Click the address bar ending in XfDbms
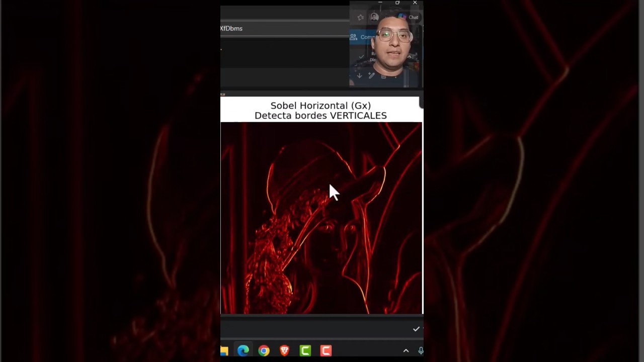644x362 pixels. [284, 28]
